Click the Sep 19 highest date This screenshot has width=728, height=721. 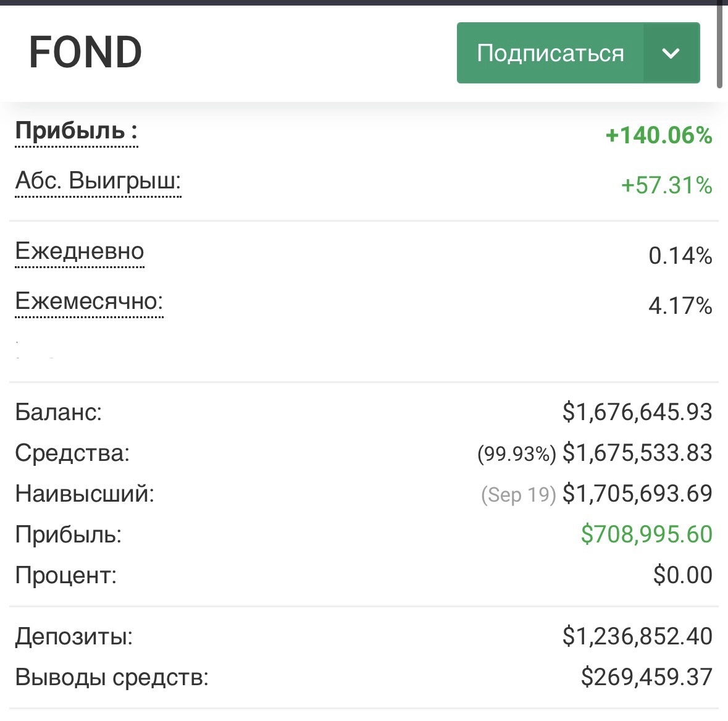tap(518, 494)
